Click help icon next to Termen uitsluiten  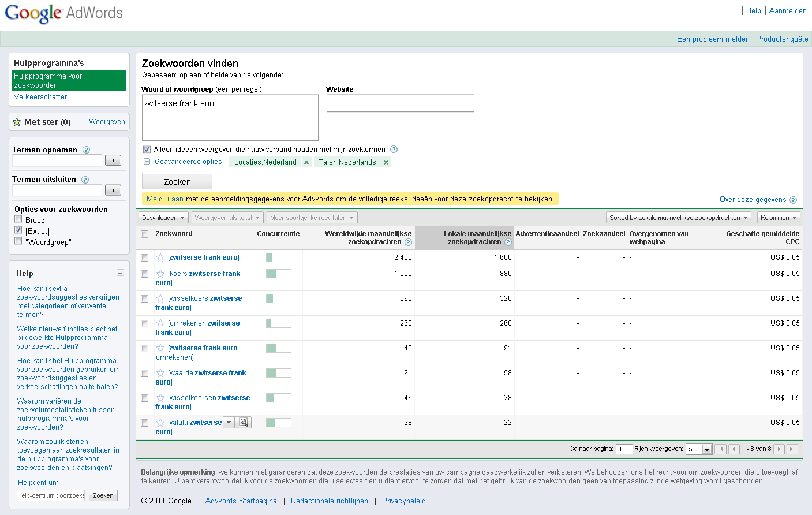[x=85, y=180]
